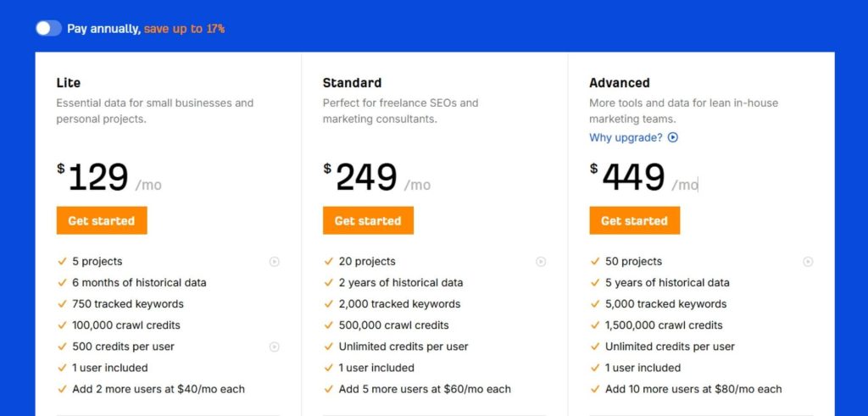Click the Advanced plan heading

point(620,83)
